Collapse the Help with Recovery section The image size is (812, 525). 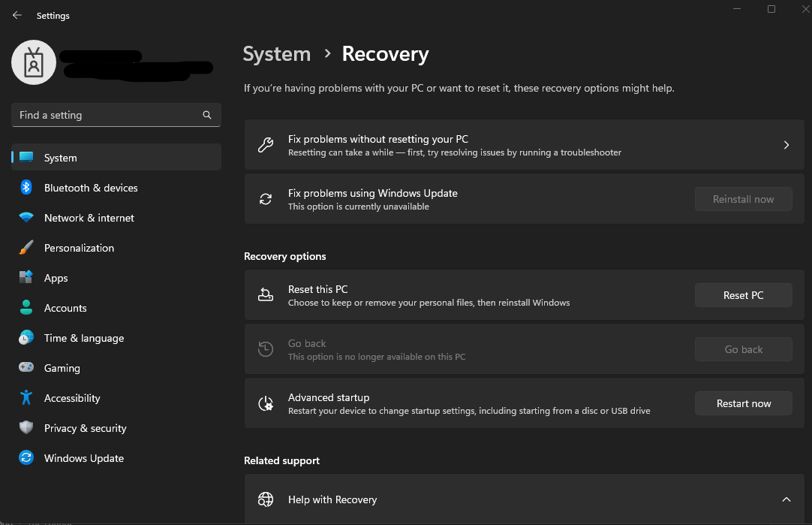point(786,499)
